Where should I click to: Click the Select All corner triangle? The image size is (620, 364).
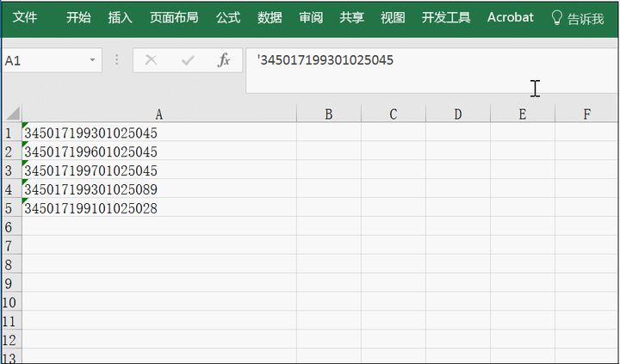[10, 114]
